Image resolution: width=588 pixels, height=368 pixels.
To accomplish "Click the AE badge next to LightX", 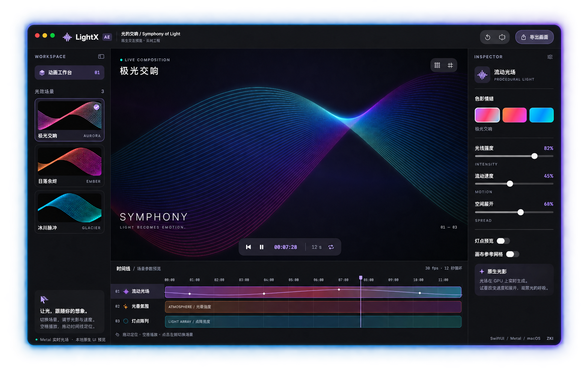I will coord(107,37).
